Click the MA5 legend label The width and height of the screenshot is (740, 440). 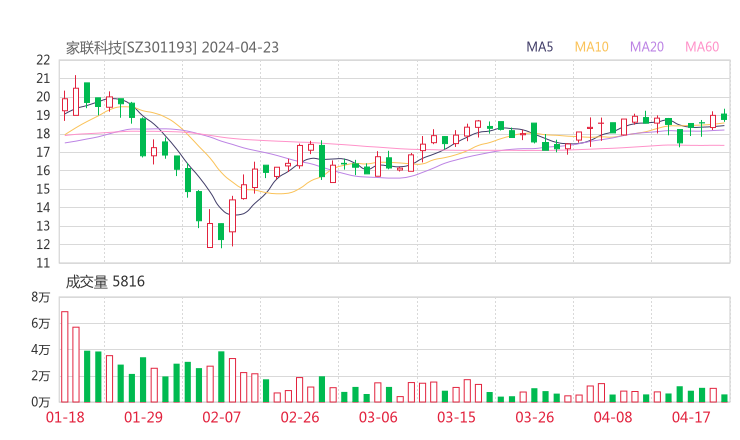point(539,47)
